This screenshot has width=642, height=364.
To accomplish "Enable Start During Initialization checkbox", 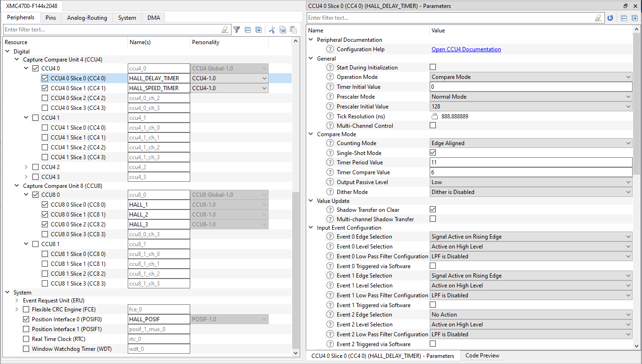I will [x=433, y=67].
